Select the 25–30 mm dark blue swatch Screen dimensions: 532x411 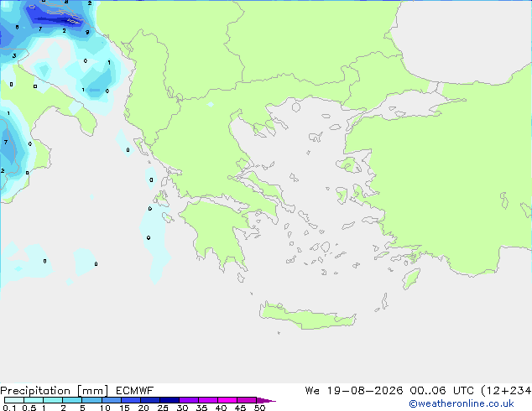[170, 400]
